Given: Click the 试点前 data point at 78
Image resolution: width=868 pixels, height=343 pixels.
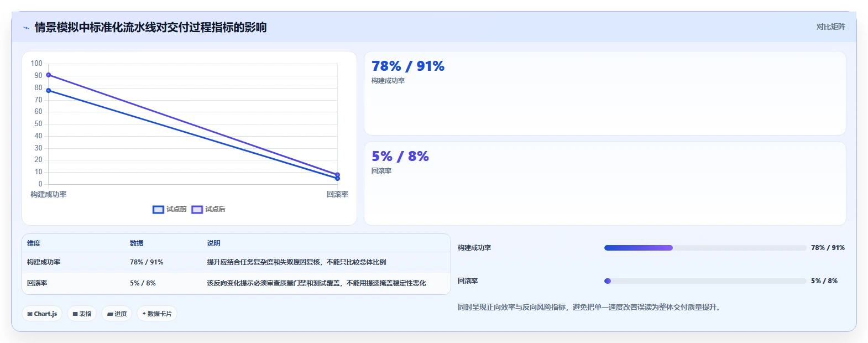Looking at the screenshot, I should click(49, 90).
